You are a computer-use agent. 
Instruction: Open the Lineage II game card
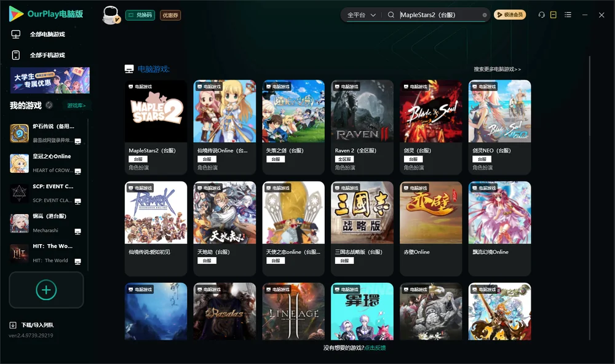pyautogui.click(x=293, y=312)
